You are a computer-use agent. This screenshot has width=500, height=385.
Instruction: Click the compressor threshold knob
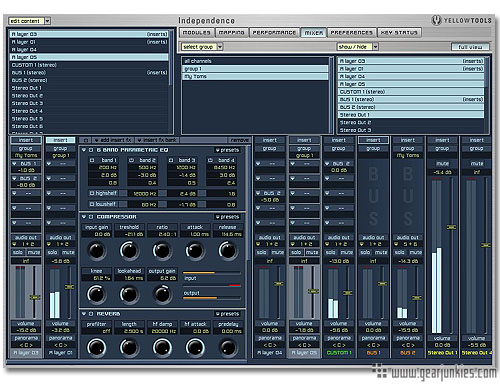[x=129, y=251]
